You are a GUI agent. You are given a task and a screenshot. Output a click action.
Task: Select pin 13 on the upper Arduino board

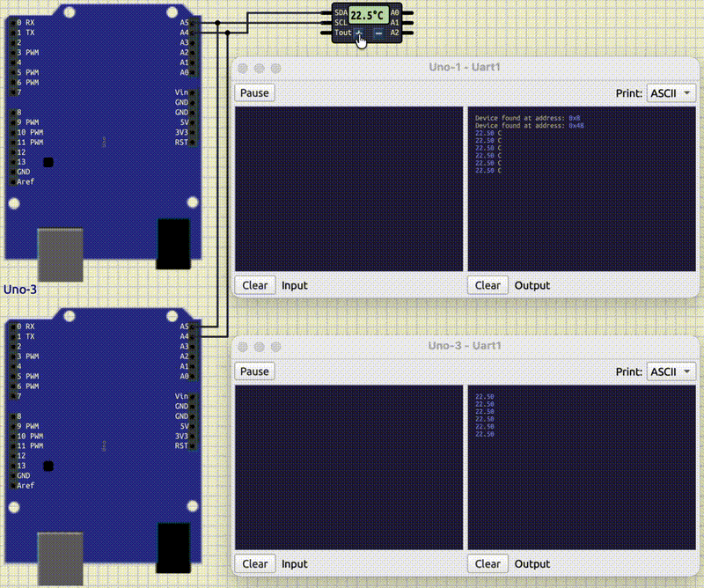(13, 162)
